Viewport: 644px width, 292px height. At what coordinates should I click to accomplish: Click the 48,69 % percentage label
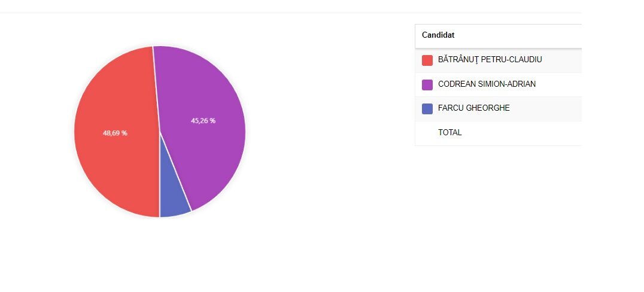[x=115, y=133]
